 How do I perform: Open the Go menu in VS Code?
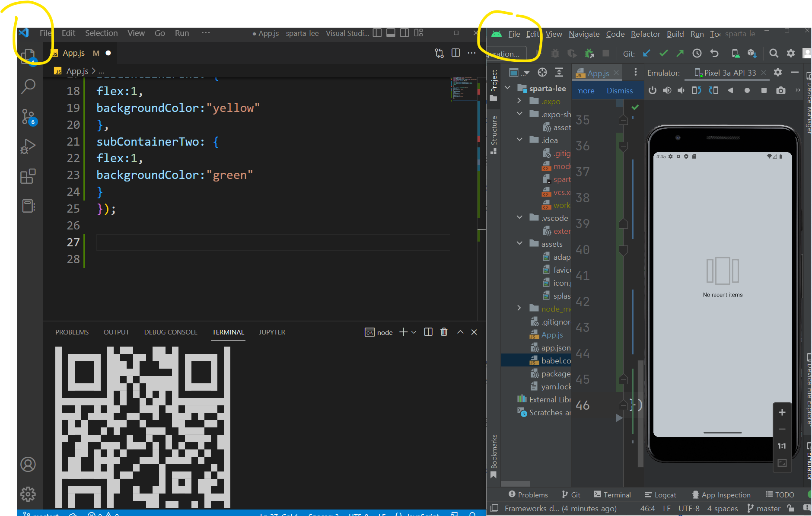[159, 33]
